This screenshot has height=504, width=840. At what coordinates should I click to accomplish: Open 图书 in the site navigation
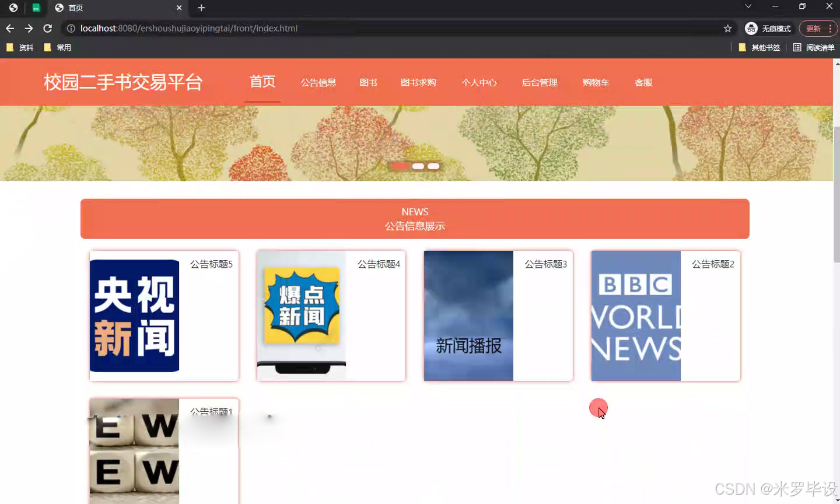[x=368, y=82]
